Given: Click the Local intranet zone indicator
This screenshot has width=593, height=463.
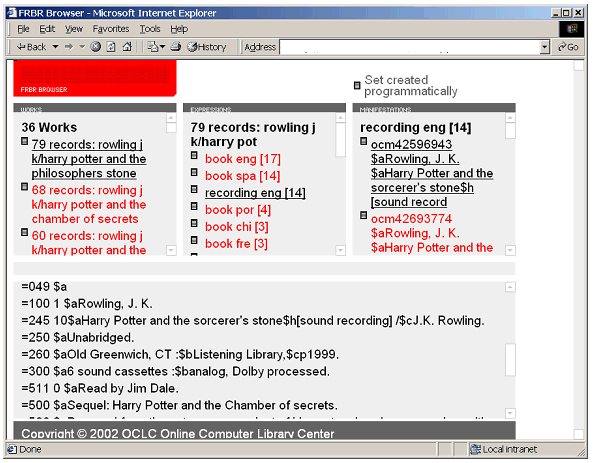Looking at the screenshot, I should point(503,449).
